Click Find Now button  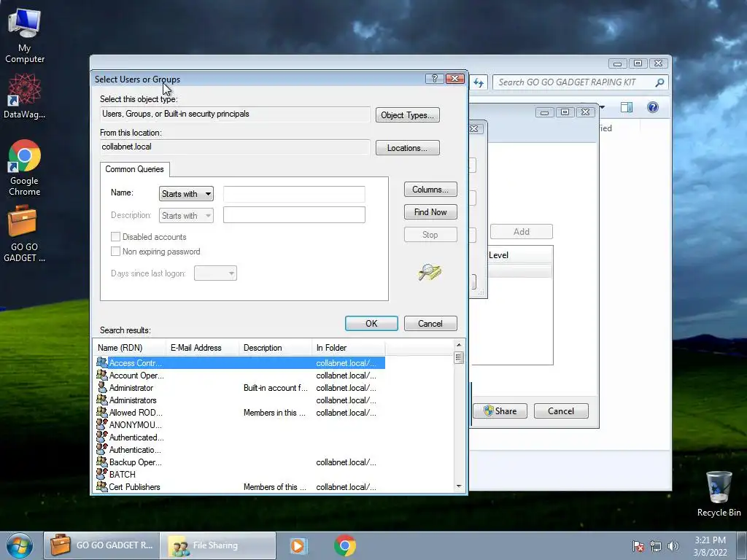tap(430, 212)
